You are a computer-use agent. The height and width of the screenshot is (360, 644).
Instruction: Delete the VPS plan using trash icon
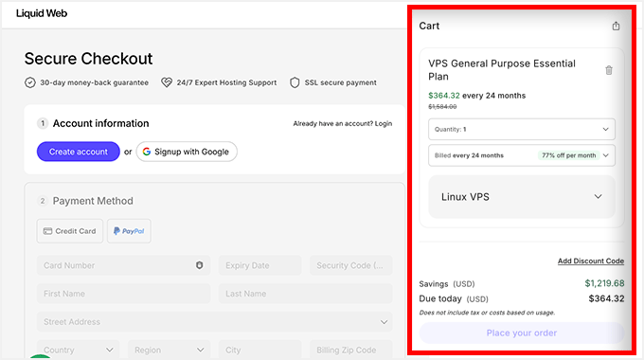coord(609,70)
